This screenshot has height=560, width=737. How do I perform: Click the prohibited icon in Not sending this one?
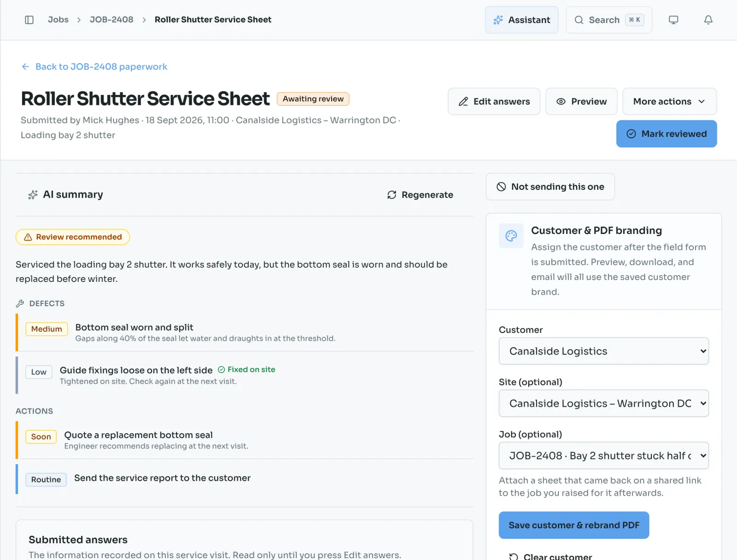501,187
